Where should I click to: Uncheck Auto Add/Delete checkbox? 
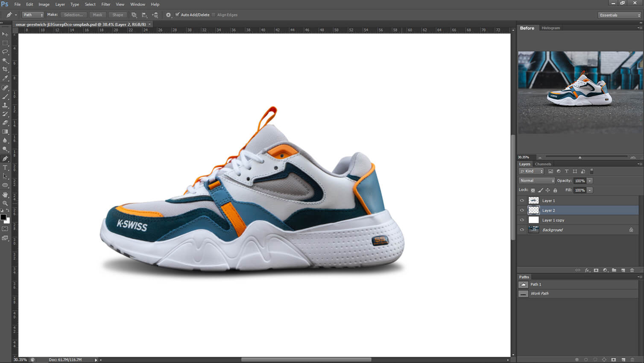click(178, 15)
